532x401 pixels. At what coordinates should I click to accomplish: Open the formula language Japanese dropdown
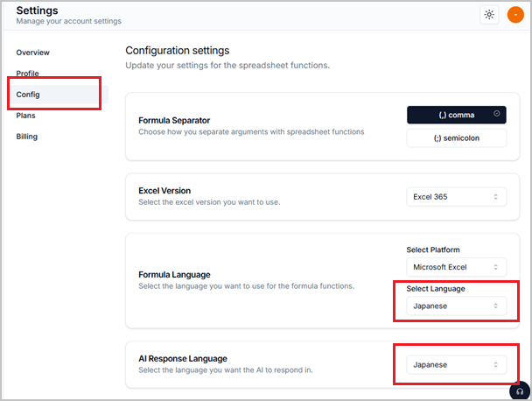[x=457, y=306]
